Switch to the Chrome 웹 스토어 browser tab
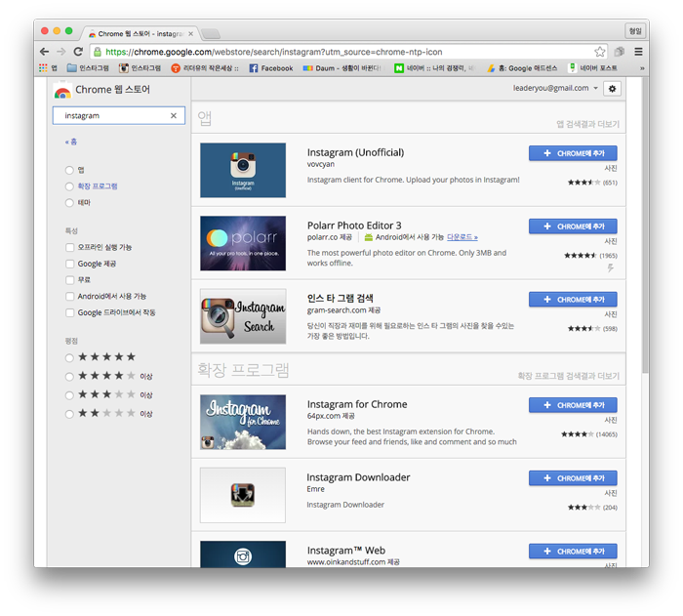The width and height of the screenshot is (683, 616). pos(138,33)
